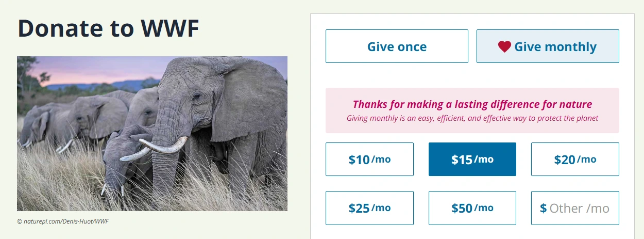644x239 pixels.
Task: Click the elephant herd photo
Action: pos(152,134)
